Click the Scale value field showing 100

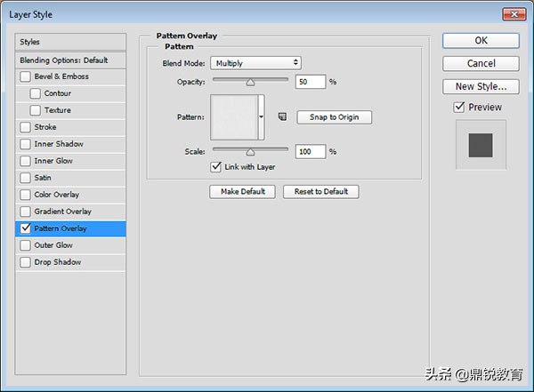[x=311, y=151]
